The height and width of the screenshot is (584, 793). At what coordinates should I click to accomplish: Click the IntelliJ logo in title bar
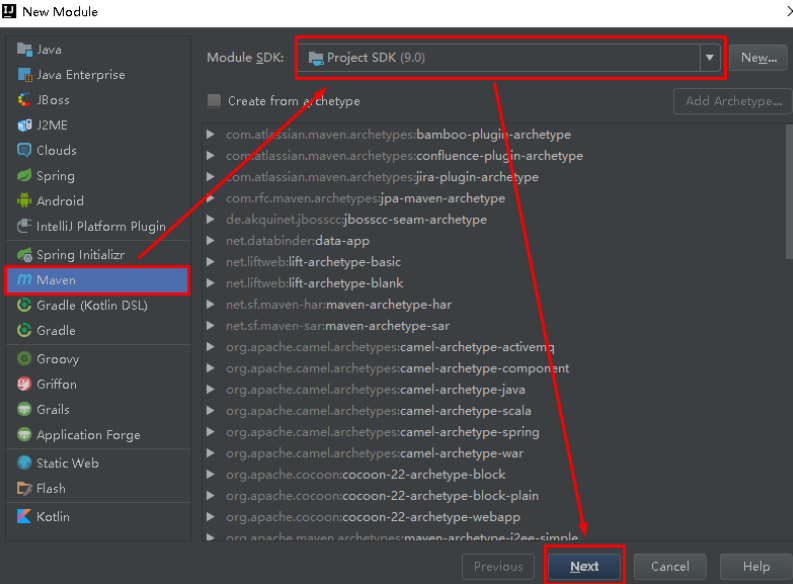[9, 11]
